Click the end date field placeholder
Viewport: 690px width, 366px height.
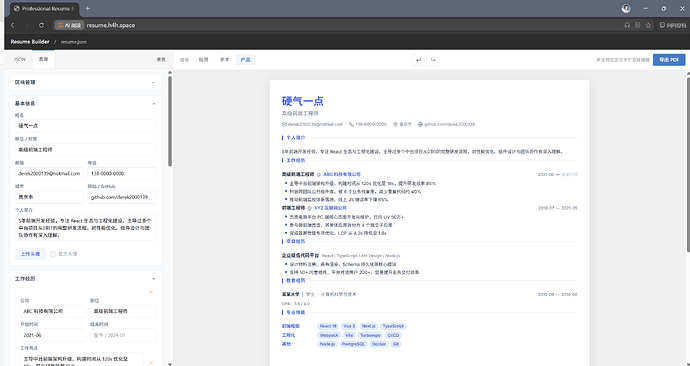[x=123, y=335]
